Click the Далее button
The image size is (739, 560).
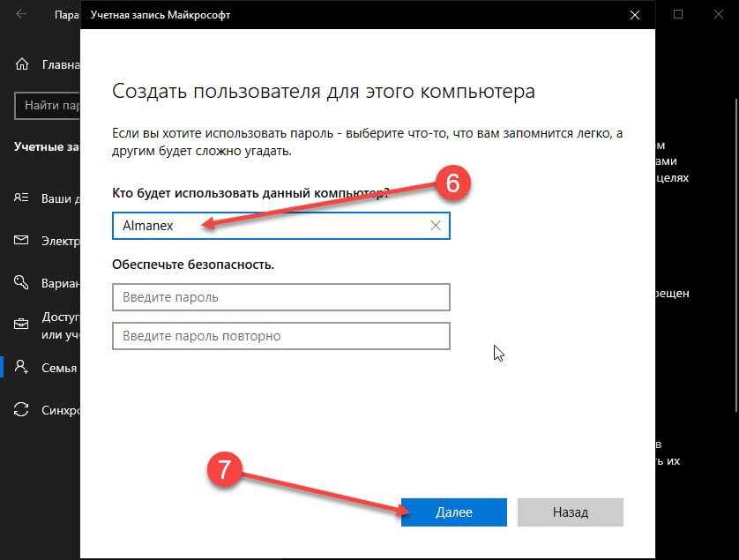454,511
